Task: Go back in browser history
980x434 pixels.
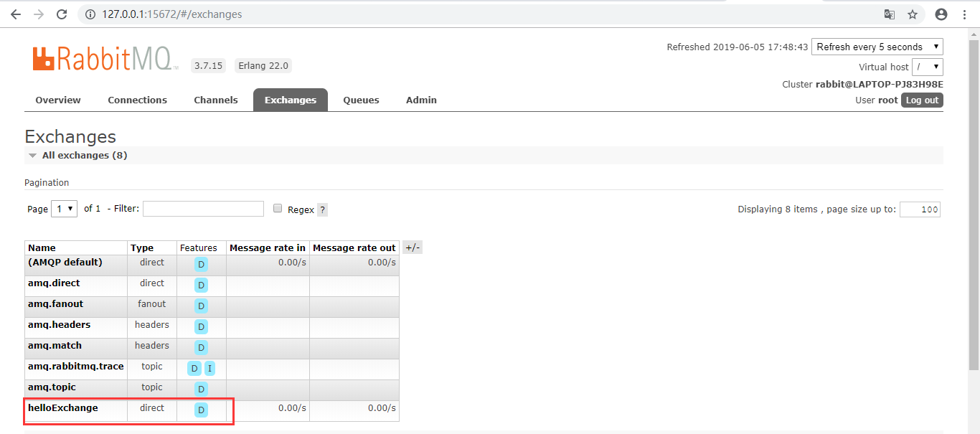Action: (x=16, y=14)
